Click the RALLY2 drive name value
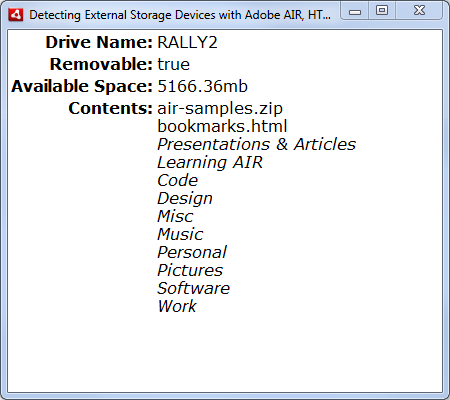The height and width of the screenshot is (400, 450). point(187,43)
